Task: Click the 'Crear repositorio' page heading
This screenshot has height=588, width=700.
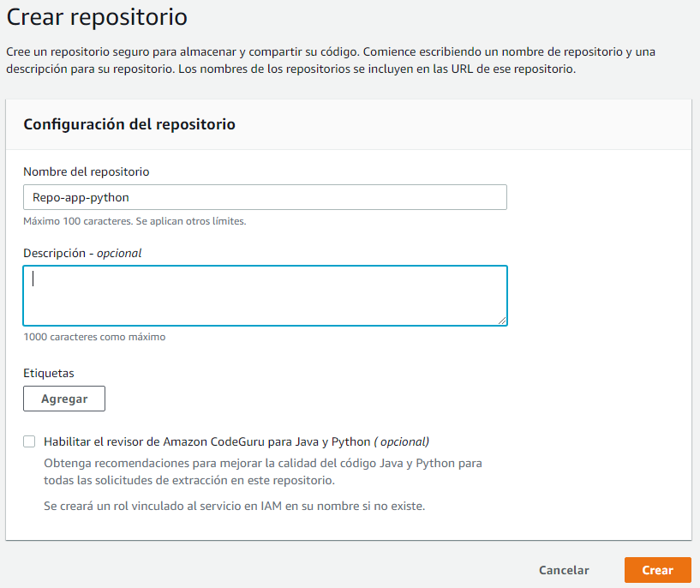Action: (97, 17)
